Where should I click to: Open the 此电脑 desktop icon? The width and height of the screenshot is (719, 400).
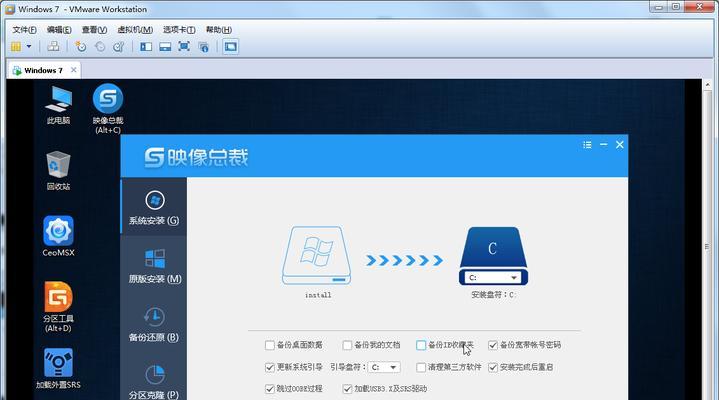tap(58, 106)
